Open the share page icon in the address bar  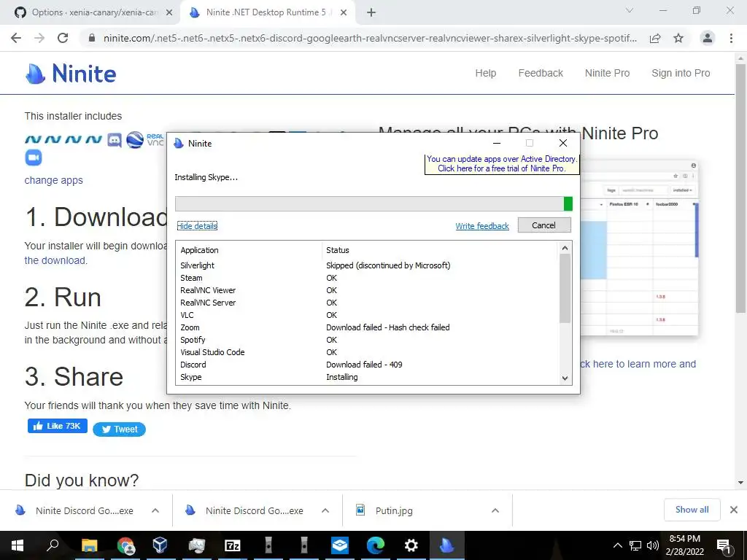pyautogui.click(x=655, y=38)
